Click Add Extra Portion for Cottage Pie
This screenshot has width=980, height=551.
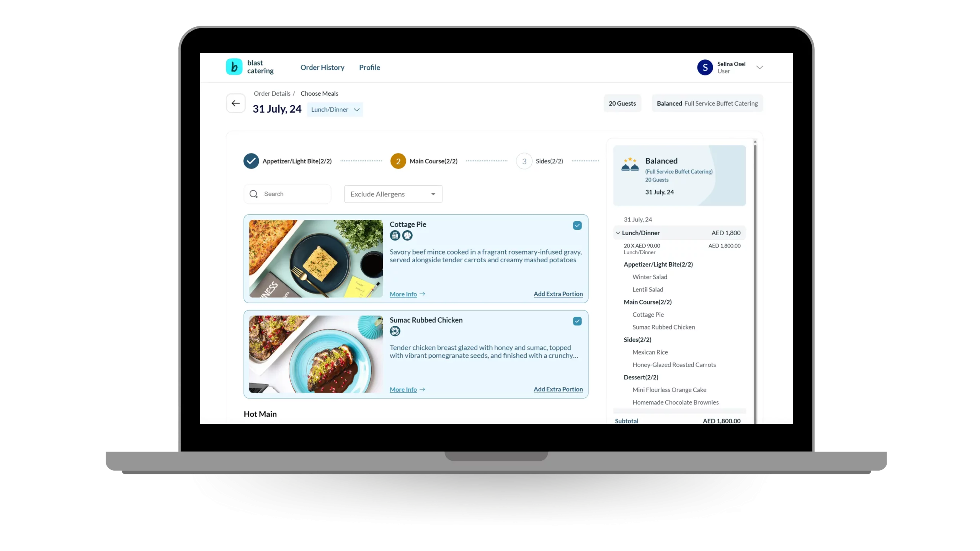pos(558,294)
